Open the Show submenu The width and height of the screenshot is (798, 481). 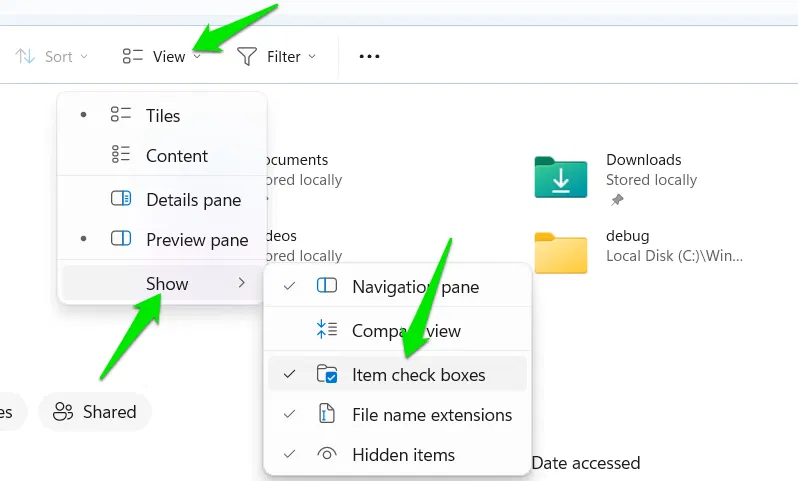pos(167,284)
